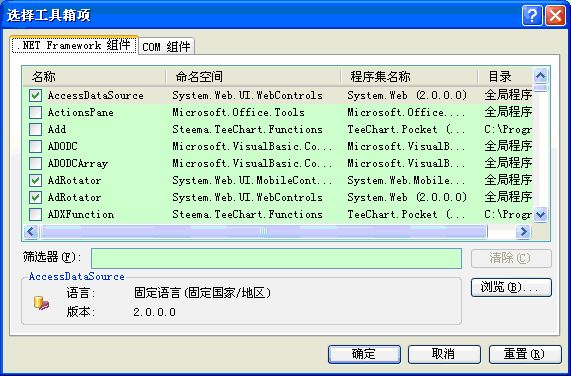Image resolution: width=571 pixels, height=376 pixels.
Task: Click the horizontal scroll right arrow
Action: (x=523, y=231)
